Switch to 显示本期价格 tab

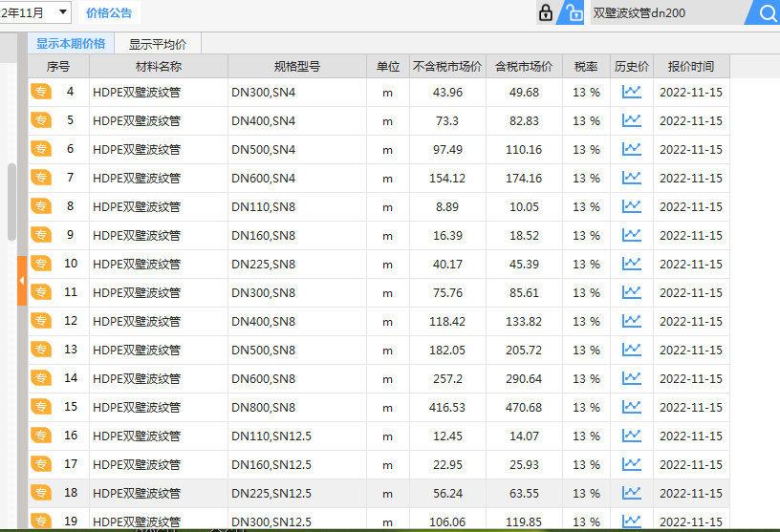[71, 44]
